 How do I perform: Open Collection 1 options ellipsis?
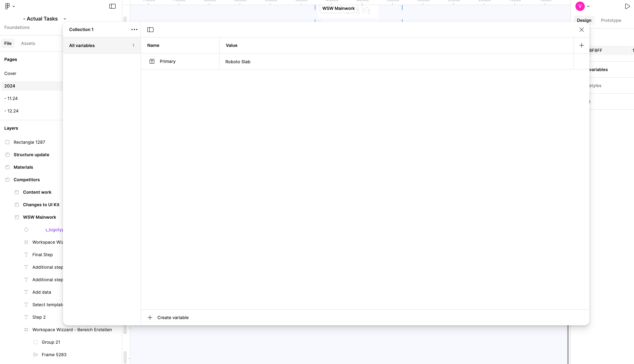[134, 29]
